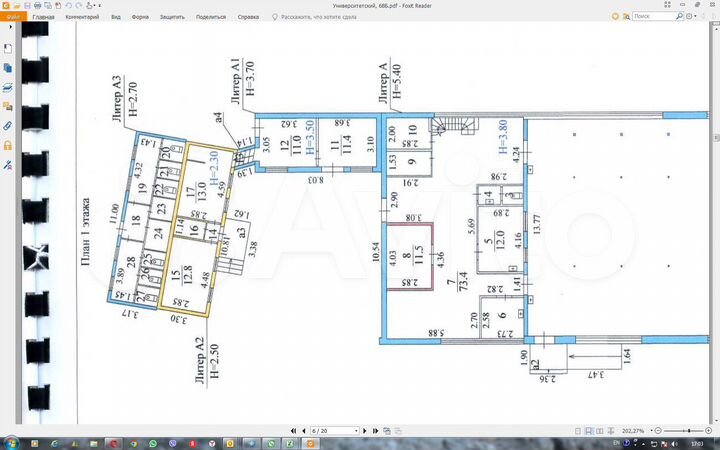This screenshot has height=450, width=720.
Task: Click the Print icon in quick access toolbar
Action: [36, 6]
